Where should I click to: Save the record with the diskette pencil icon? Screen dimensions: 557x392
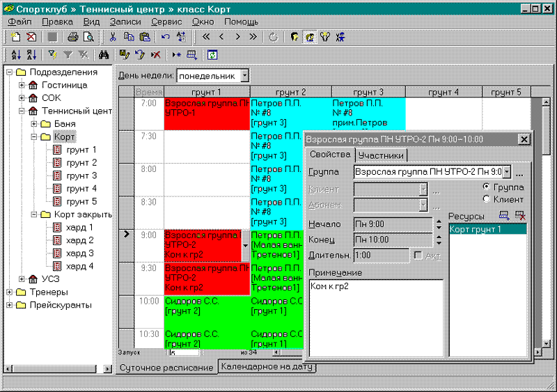(125, 55)
